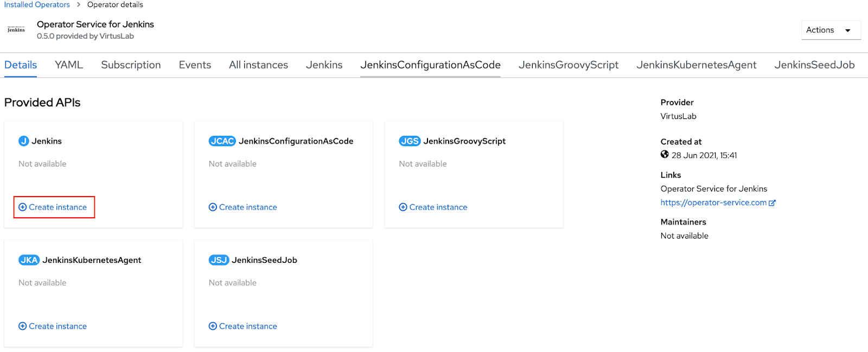This screenshot has width=868, height=352.
Task: Click 'Not available' in JenkinsConfigurationAsCode card
Action: 233,164
